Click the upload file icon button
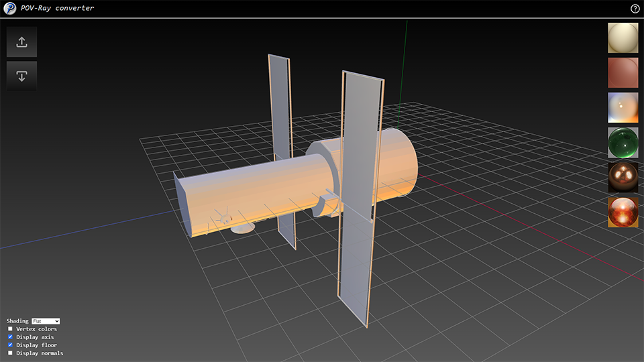The image size is (644, 362). (21, 42)
